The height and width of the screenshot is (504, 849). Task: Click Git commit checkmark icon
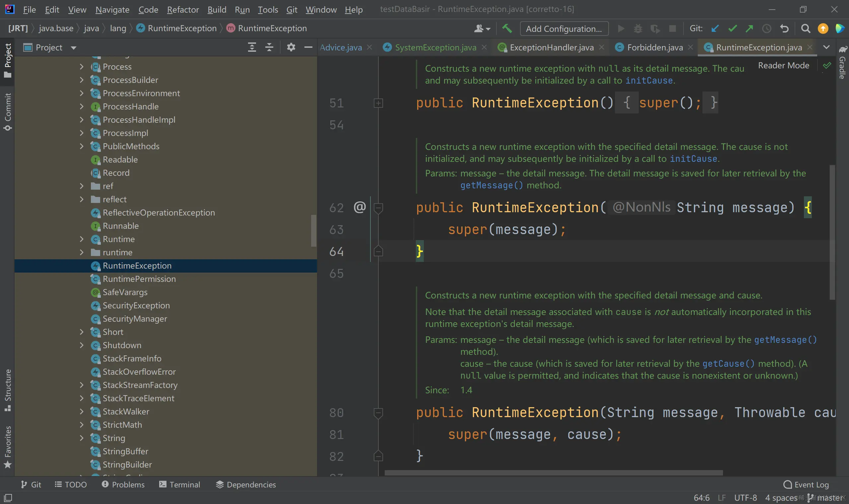732,29
